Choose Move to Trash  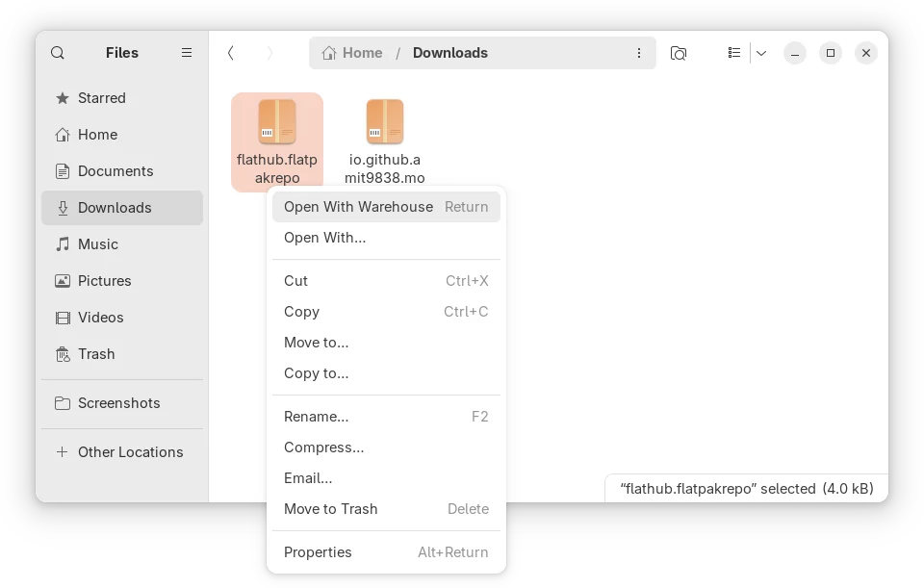tap(386, 508)
